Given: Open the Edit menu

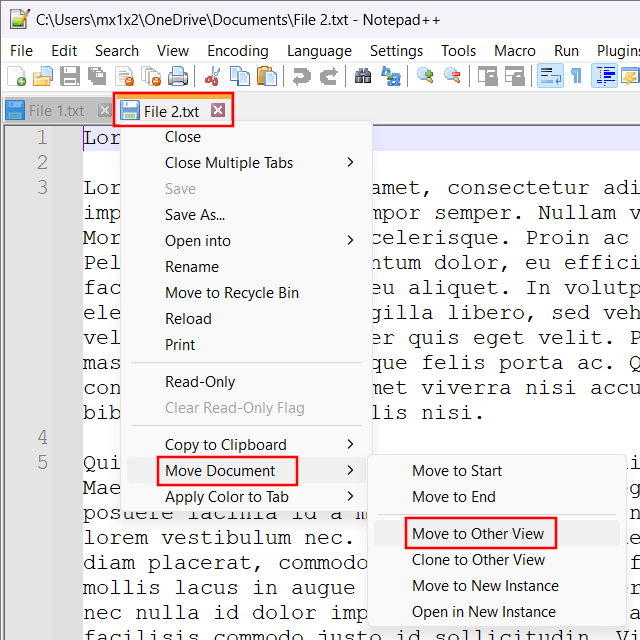Looking at the screenshot, I should tap(64, 51).
